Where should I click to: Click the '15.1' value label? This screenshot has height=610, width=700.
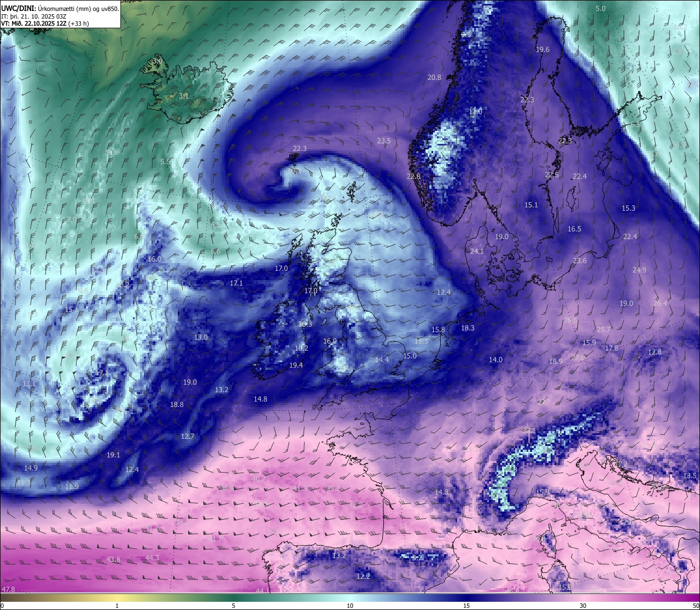click(531, 205)
